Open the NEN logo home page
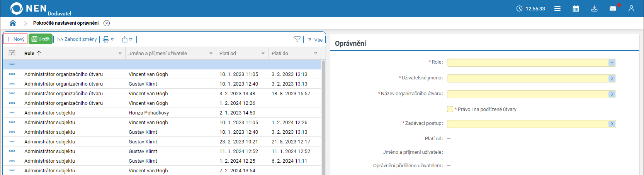 29,8
